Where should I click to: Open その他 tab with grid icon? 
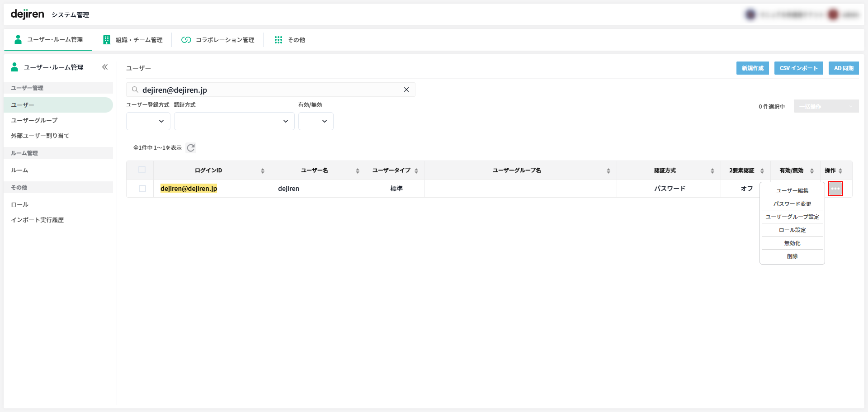click(290, 40)
